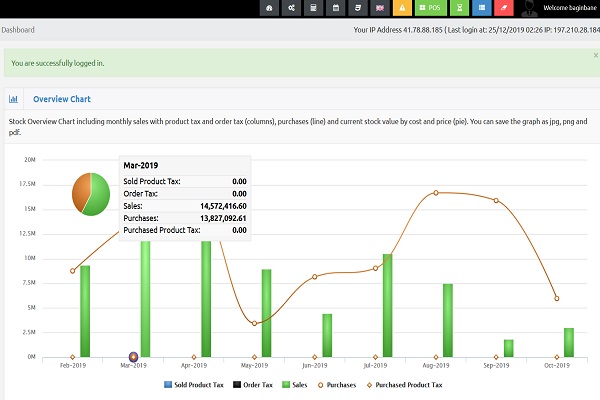
Task: Open the calendar icon
Action: coord(335,8)
